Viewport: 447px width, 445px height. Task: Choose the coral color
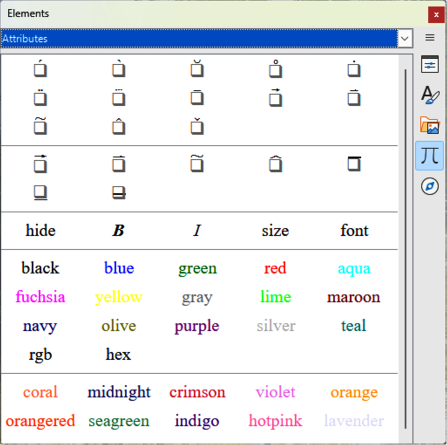click(40, 392)
